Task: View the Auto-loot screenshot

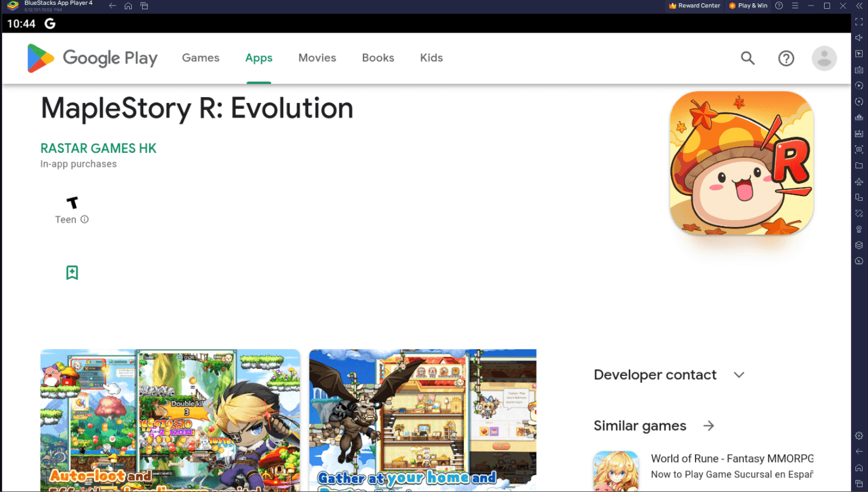Action: click(170, 420)
